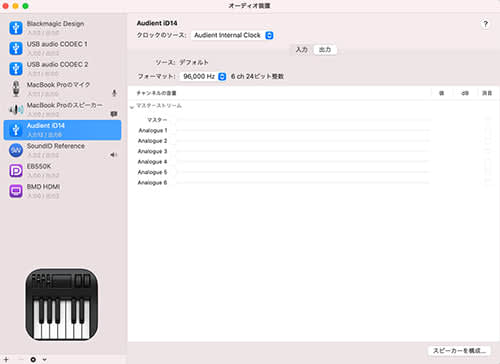Screen dimensions: 500x364
Task: Click the Analogue 4 channel label
Action: (152, 162)
